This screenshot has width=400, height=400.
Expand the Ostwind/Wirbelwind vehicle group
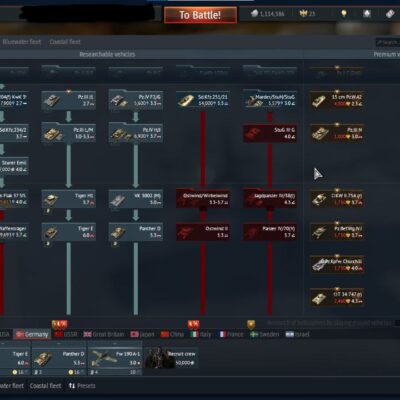pyautogui.click(x=203, y=199)
